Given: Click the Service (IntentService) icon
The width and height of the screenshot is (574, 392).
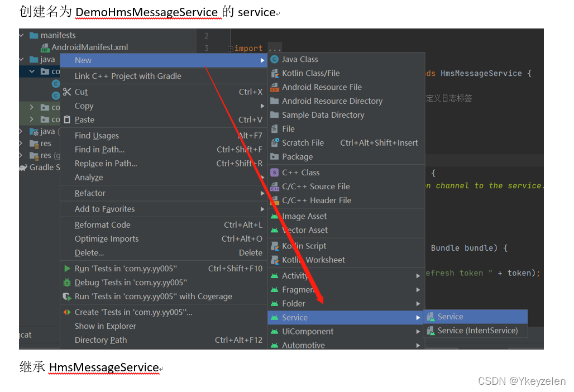Looking at the screenshot, I should (x=431, y=331).
